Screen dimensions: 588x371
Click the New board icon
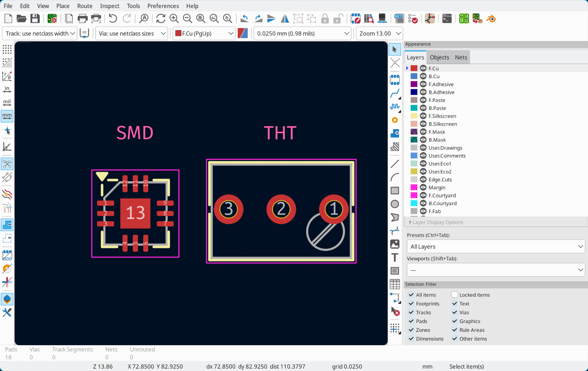(x=9, y=19)
